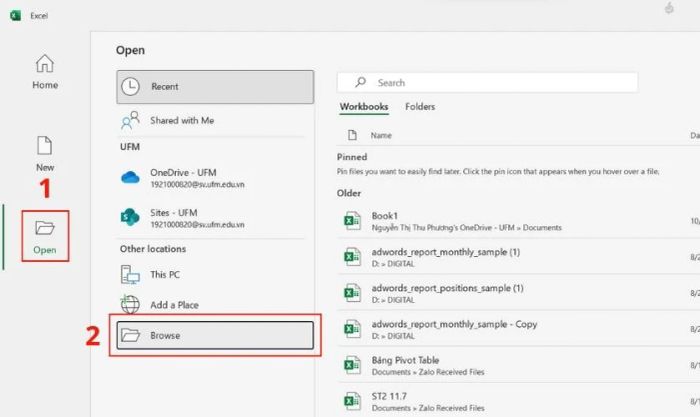Click the file icon of Bảng Pivot Table
700x417 pixels.
(x=352, y=365)
